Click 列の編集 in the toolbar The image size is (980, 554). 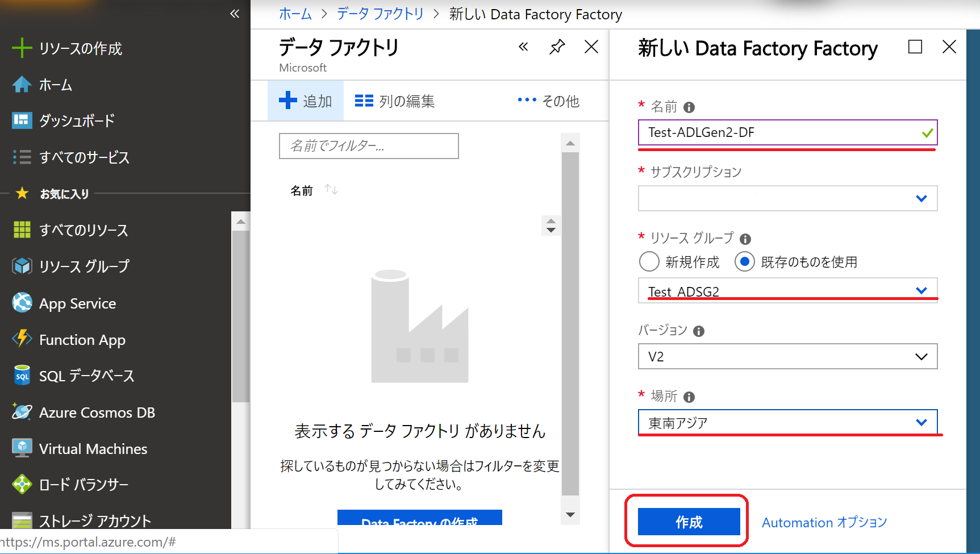(395, 101)
